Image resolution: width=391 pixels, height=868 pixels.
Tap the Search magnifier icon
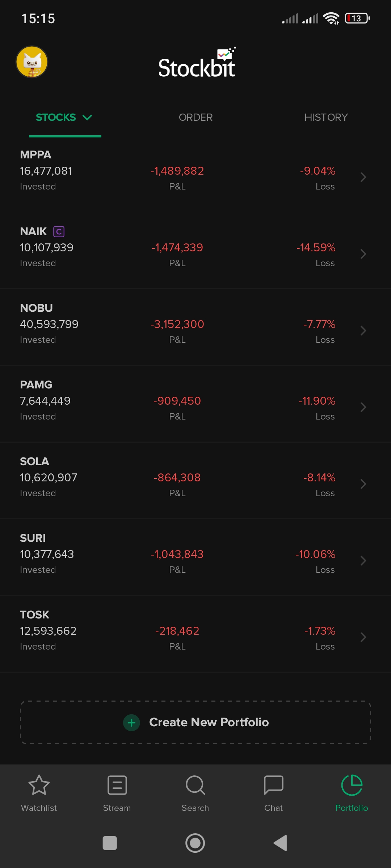point(195,785)
